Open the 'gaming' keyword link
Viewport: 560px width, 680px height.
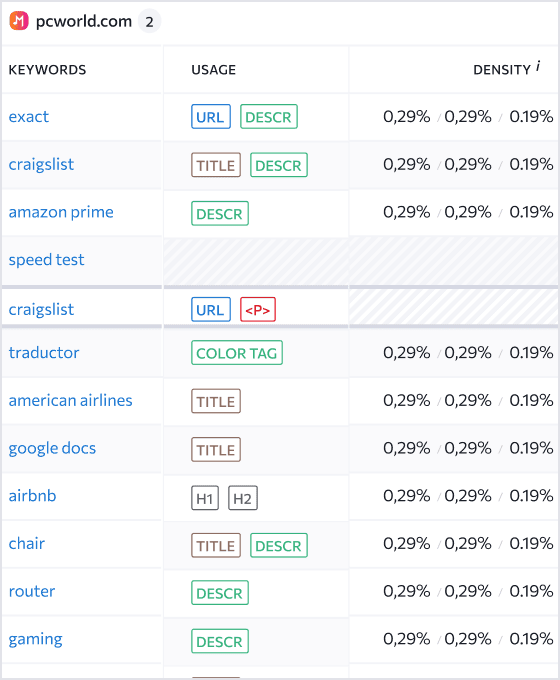click(36, 639)
